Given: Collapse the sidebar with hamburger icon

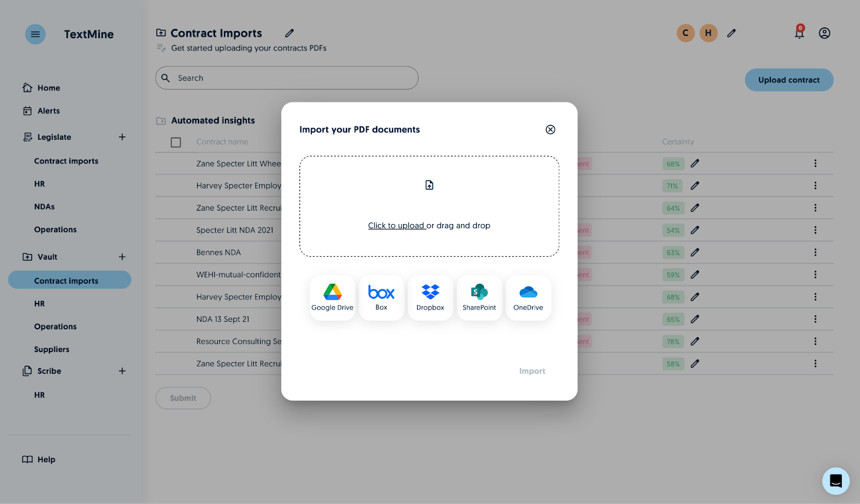Looking at the screenshot, I should (35, 34).
